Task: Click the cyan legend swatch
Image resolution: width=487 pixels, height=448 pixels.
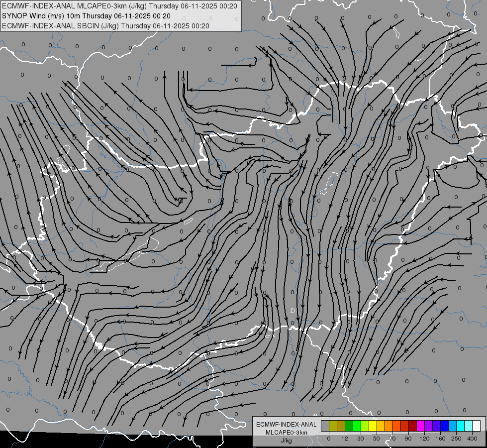Action: tap(461, 426)
